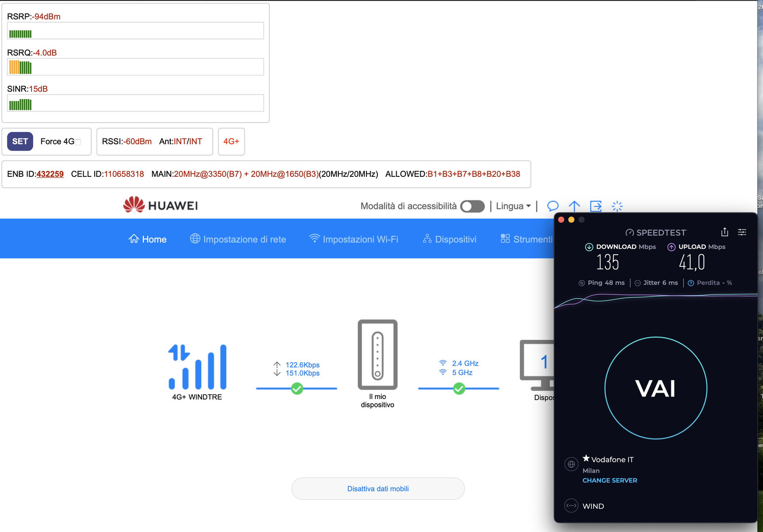Toggle the Force 4G checkbox
This screenshot has height=532, width=763.
pyautogui.click(x=78, y=142)
